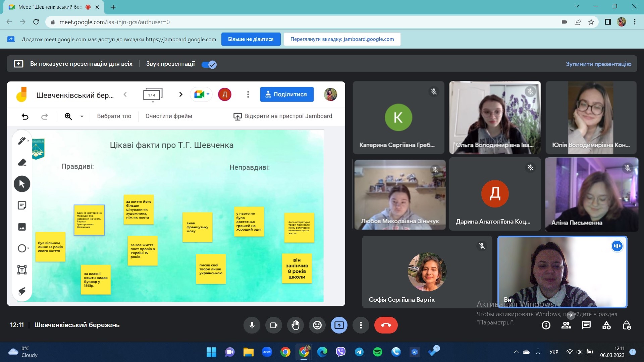Select the text box tool

point(22,270)
